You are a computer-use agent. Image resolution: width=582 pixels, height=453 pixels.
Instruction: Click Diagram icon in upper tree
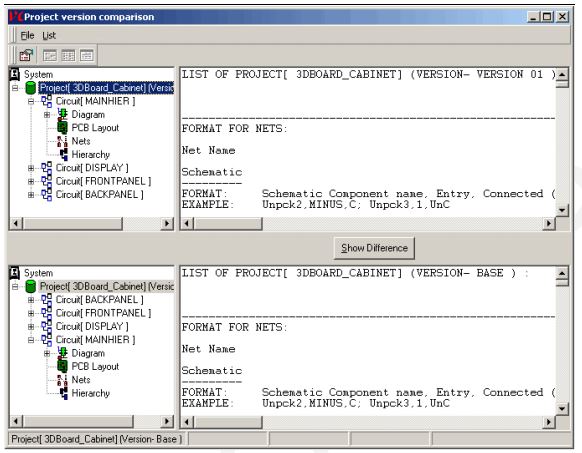[62, 114]
